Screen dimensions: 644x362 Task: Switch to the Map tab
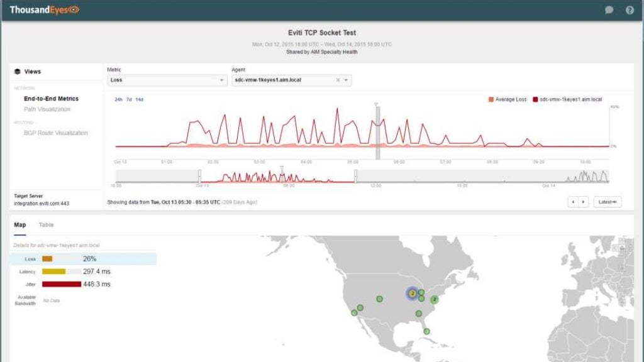pyautogui.click(x=19, y=225)
